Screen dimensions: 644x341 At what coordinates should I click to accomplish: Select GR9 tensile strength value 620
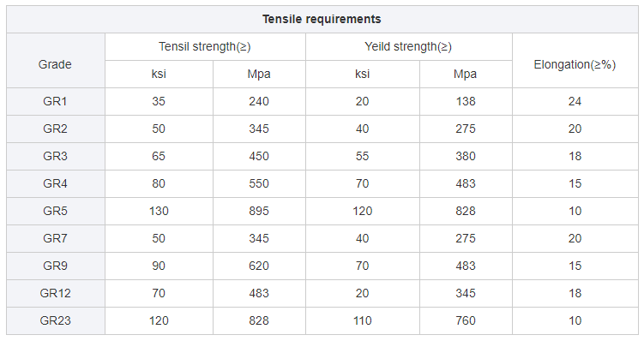259,266
